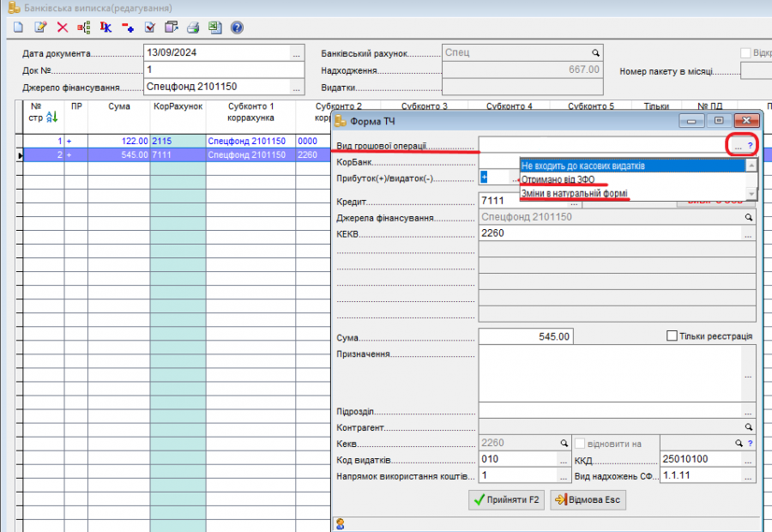The width and height of the screenshot is (772, 532).
Task: Open help via blue question icon
Action: point(237,27)
